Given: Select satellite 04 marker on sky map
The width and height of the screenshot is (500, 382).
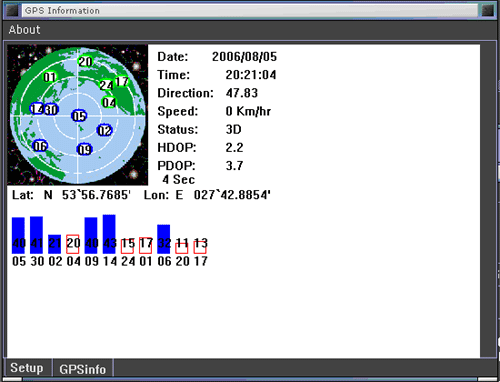Looking at the screenshot, I should coord(109,102).
